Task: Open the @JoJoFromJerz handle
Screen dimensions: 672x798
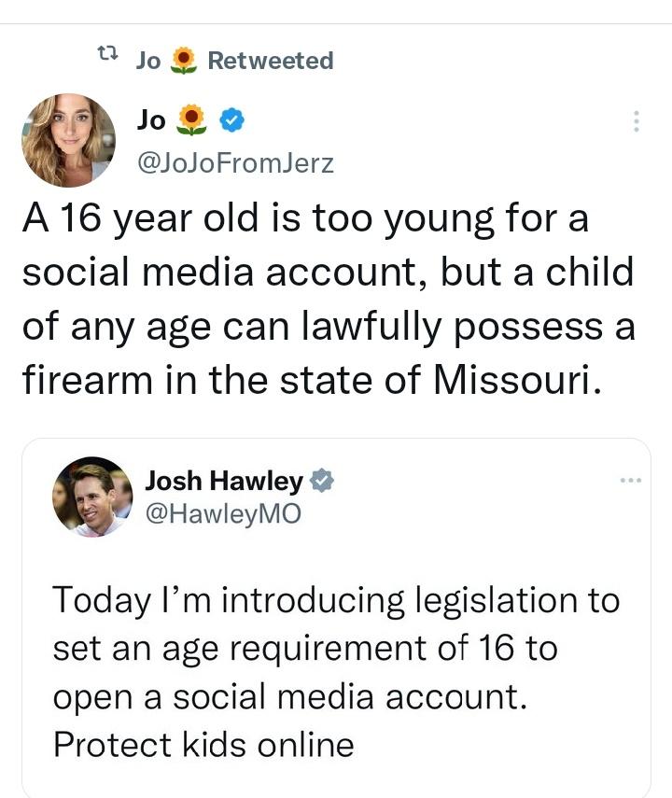Action: tap(234, 163)
